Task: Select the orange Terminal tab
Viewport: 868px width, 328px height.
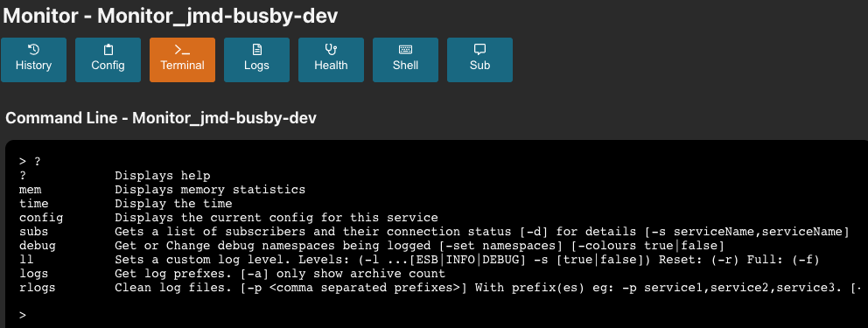Action: pyautogui.click(x=182, y=59)
